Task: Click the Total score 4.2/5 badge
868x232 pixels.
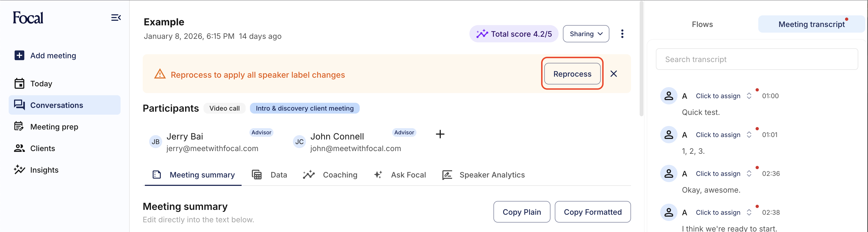Action: (x=513, y=34)
